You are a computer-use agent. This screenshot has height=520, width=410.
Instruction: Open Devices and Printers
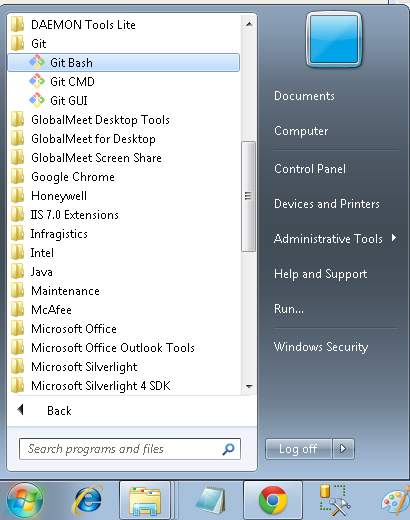[x=327, y=204]
